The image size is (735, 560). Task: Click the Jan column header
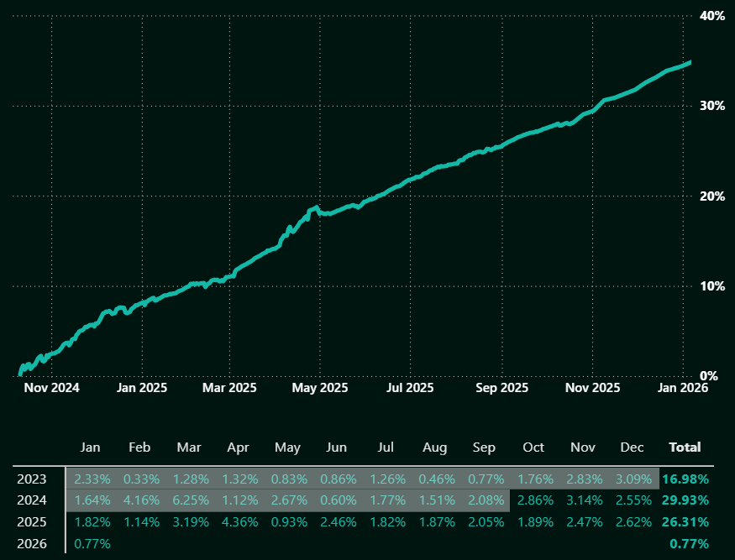tap(90, 447)
